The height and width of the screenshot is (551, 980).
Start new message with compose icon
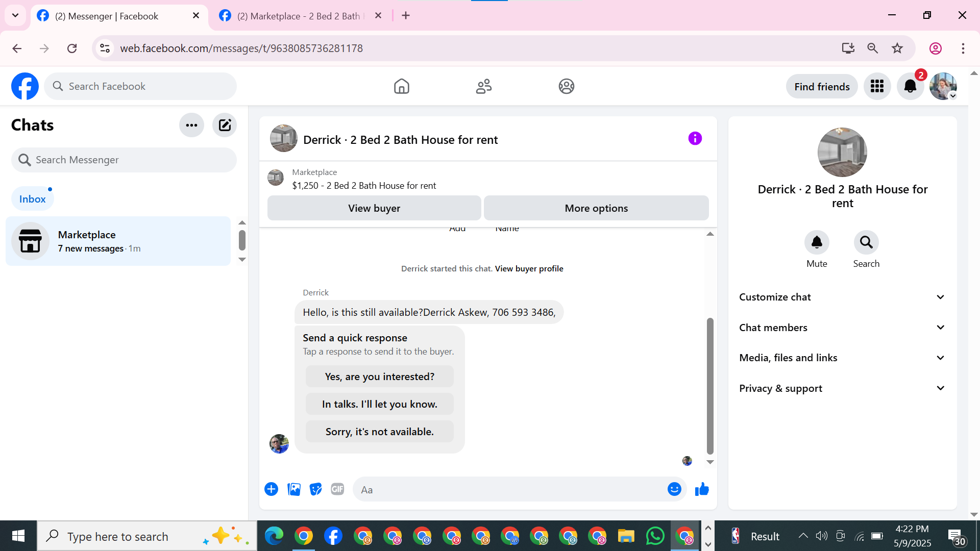(225, 125)
